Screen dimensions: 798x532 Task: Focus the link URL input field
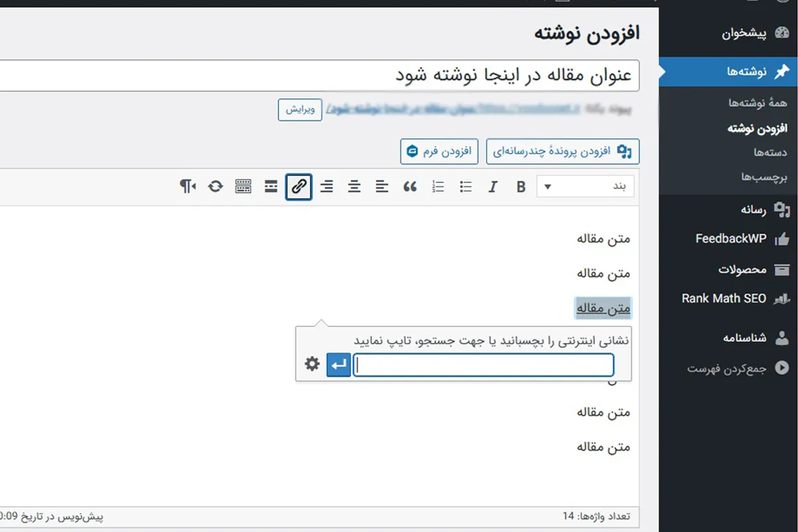[483, 365]
